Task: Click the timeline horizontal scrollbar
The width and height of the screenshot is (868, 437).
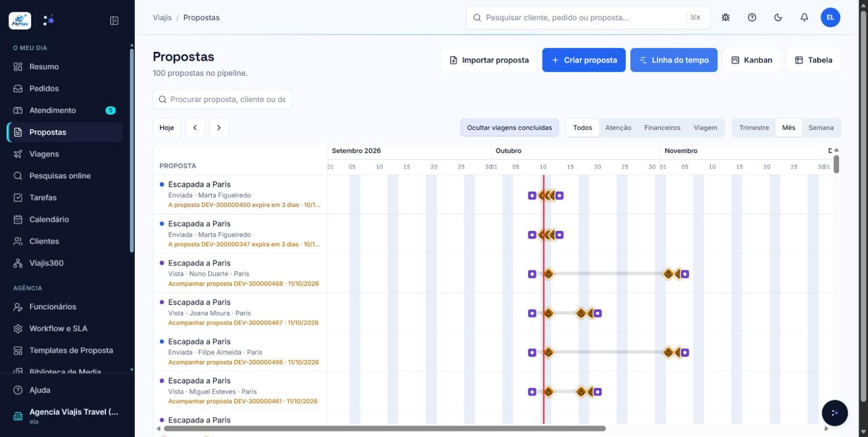Action: (384, 429)
